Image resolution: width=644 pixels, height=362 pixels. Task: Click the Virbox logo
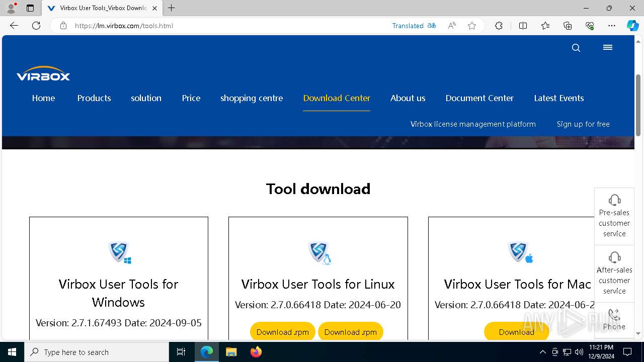pyautogui.click(x=43, y=73)
